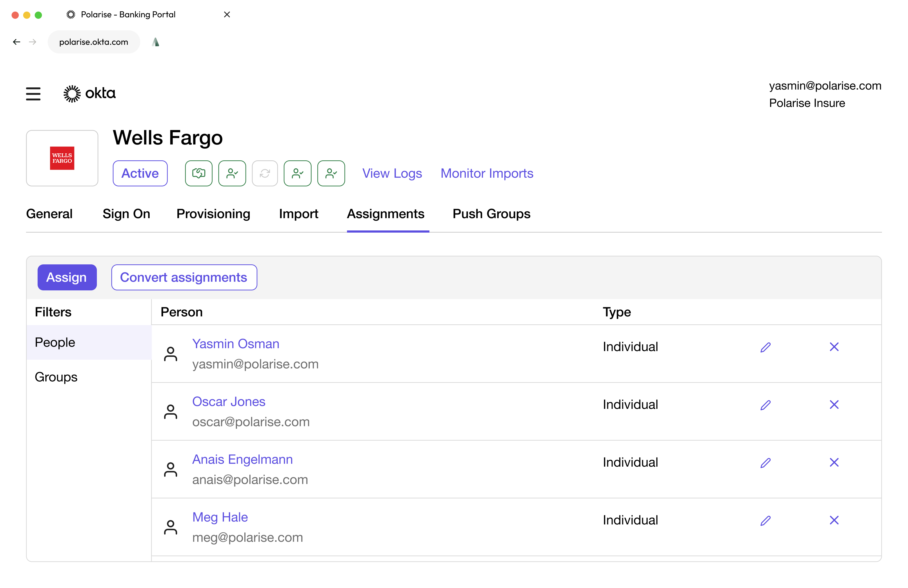This screenshot has width=908, height=588.
Task: Switch to the Sign On tab
Action: coord(126,214)
